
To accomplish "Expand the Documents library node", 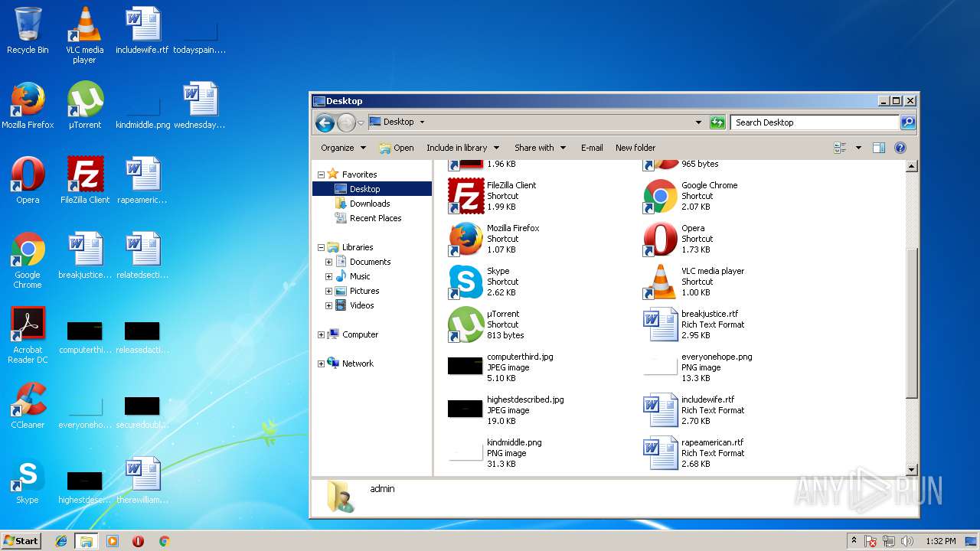I will coord(329,262).
